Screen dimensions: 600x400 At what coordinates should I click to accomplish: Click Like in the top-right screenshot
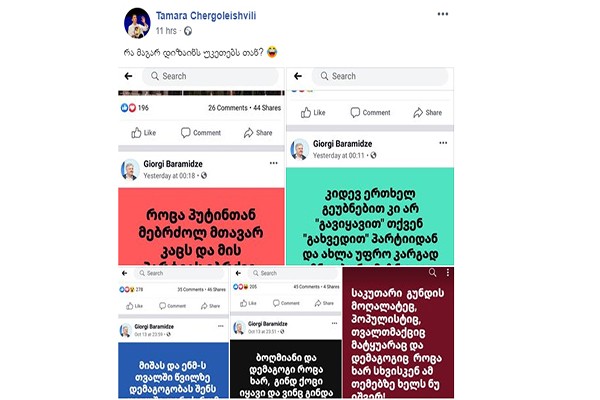click(313, 113)
